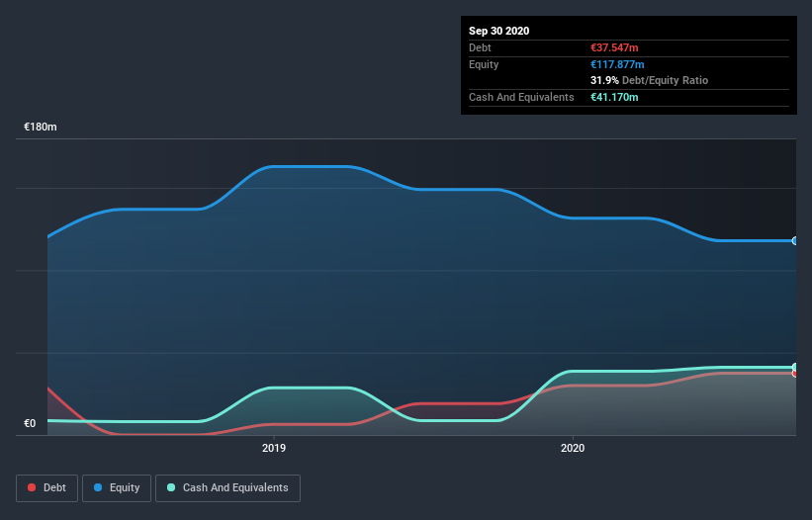Image resolution: width=812 pixels, height=520 pixels.
Task: Select the red Debt endpoint marker
Action: pos(795,374)
